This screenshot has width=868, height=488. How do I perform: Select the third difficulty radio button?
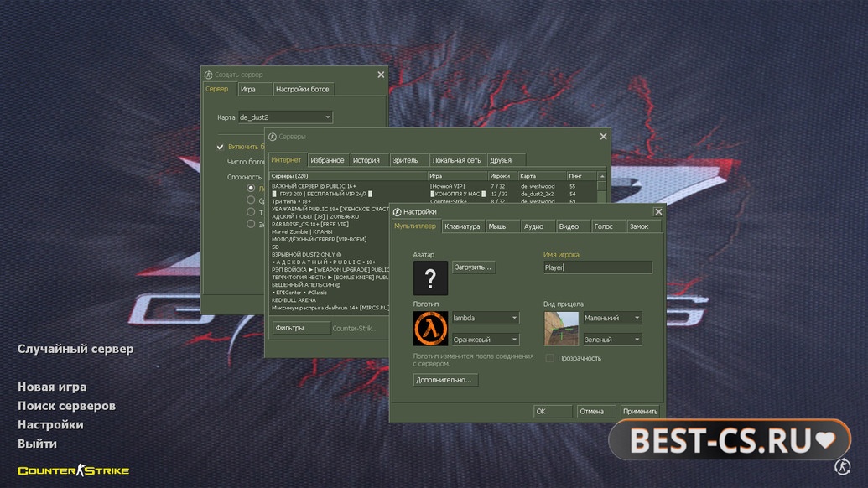point(251,212)
